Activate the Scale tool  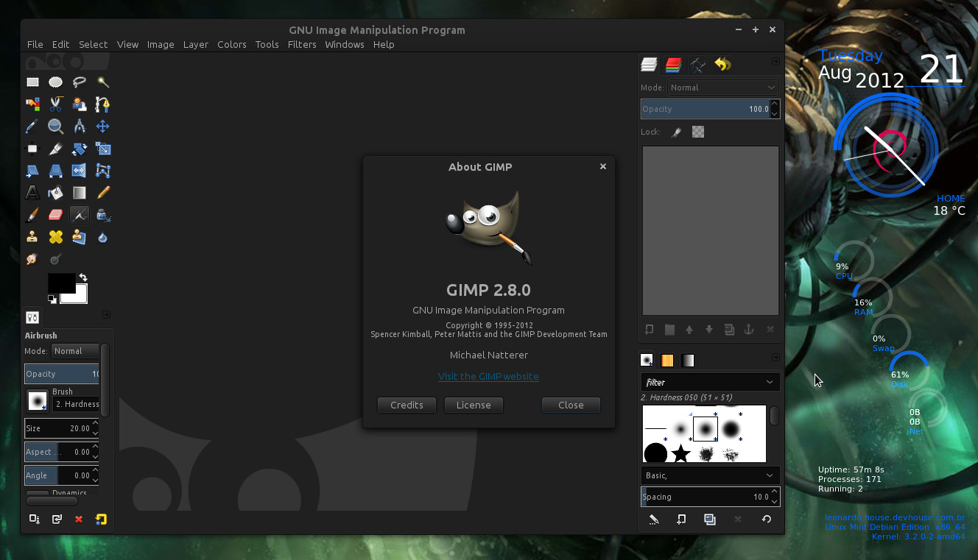point(103,149)
